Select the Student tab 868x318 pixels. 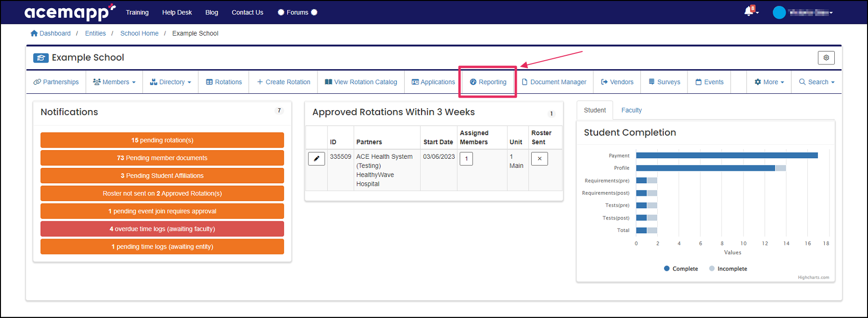click(595, 110)
